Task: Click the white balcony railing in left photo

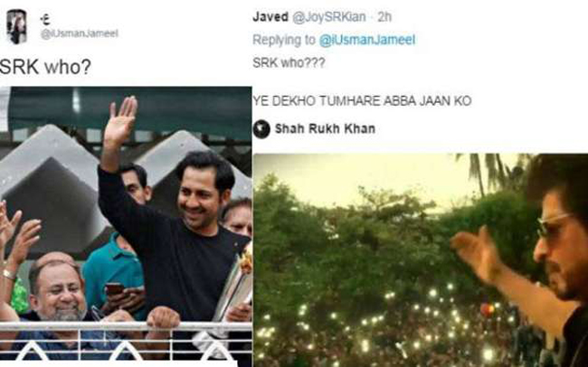Action: (126, 342)
